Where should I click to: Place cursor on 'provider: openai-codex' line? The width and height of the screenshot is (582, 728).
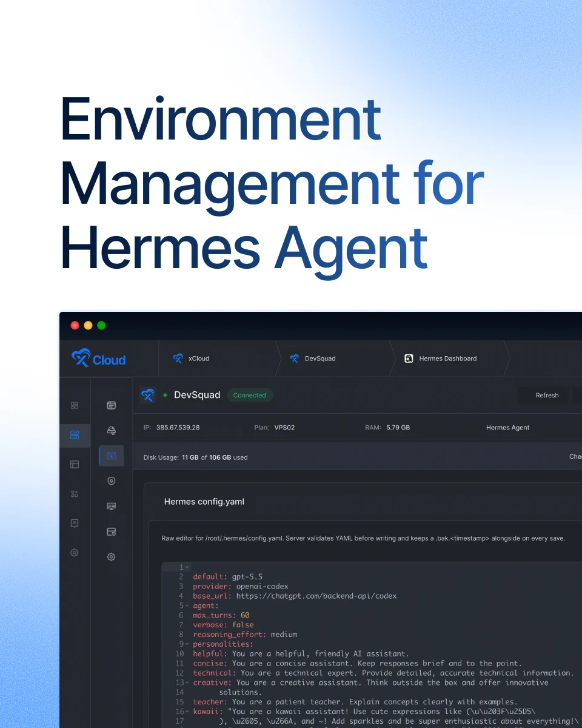(241, 587)
